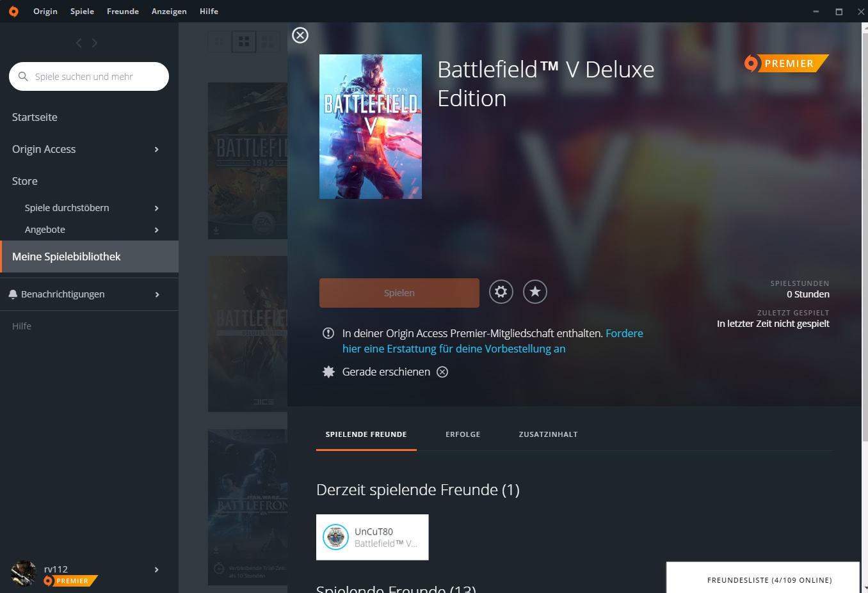Open the Freundesliste panel

click(763, 578)
